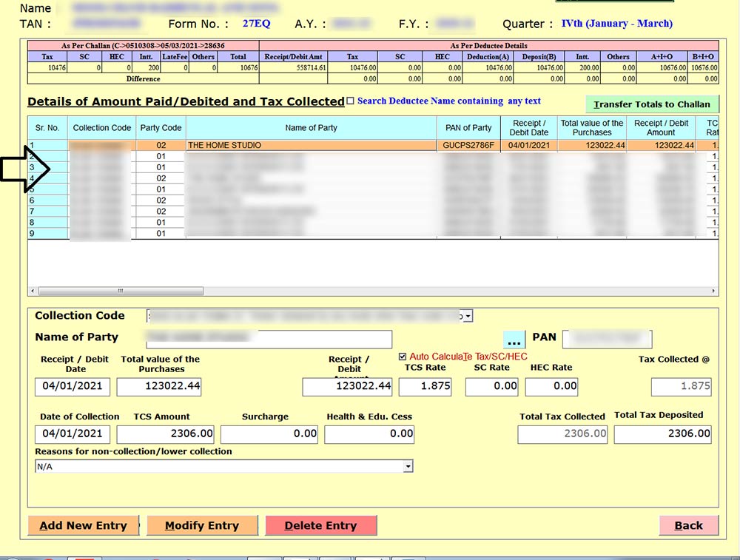Focus the Total Tax Deposited field

click(x=662, y=434)
